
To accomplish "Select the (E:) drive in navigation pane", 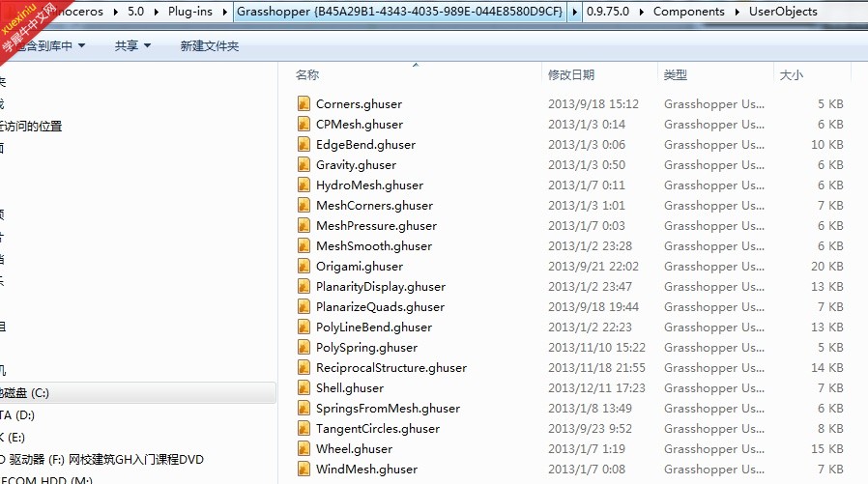I will 14,438.
